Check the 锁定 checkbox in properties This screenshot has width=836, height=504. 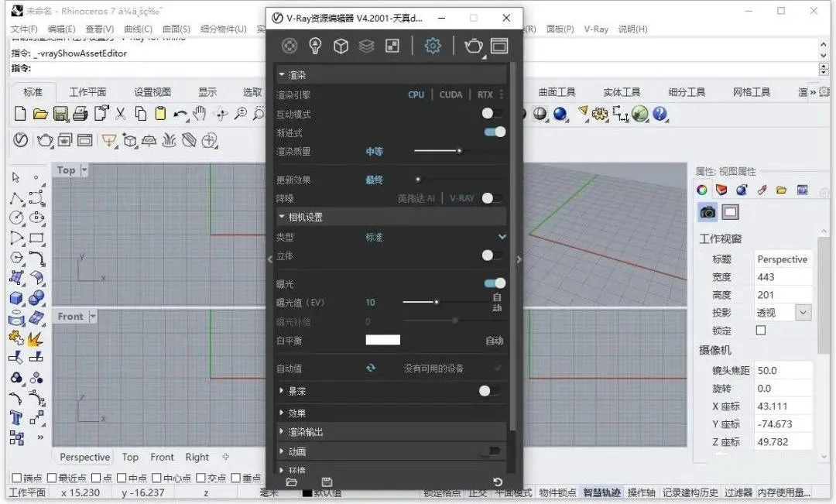[x=761, y=331]
